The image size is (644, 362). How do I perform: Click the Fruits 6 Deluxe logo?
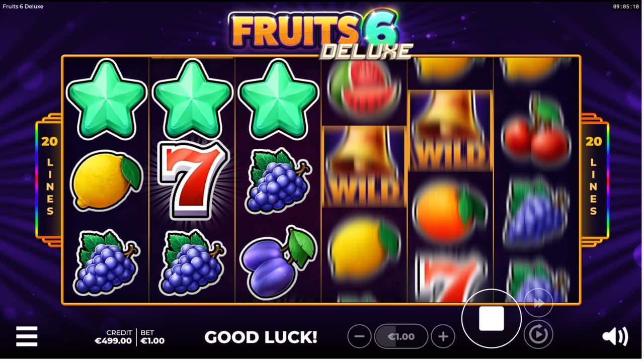click(320, 35)
